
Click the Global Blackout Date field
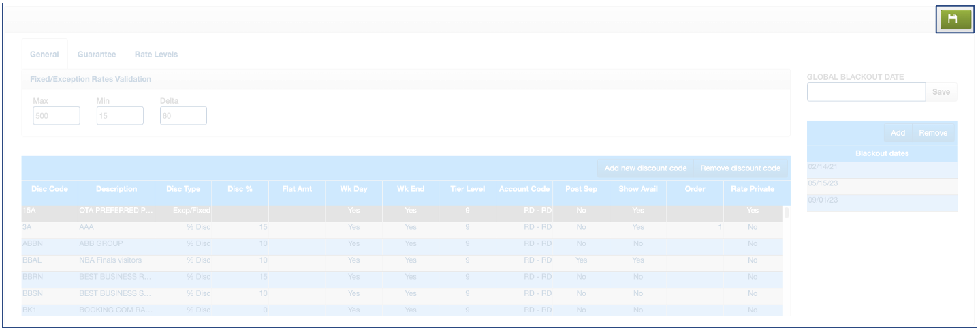tap(866, 92)
